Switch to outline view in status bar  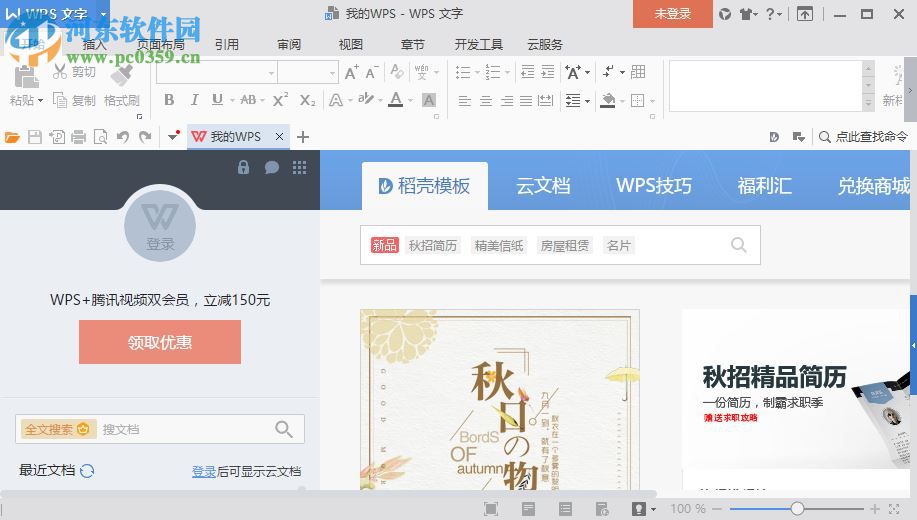pyautogui.click(x=565, y=509)
